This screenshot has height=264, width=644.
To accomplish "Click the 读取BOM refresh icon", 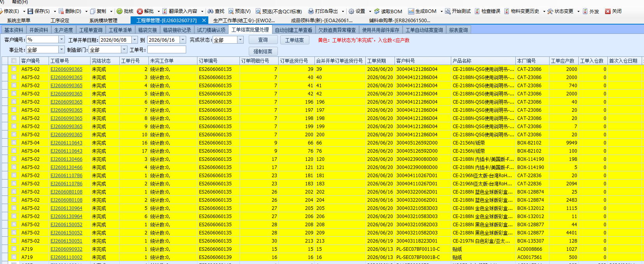I will pyautogui.click(x=377, y=11).
